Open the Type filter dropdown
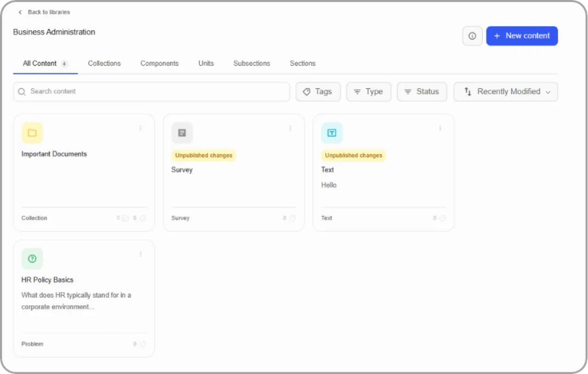The height and width of the screenshot is (374, 588). point(368,92)
